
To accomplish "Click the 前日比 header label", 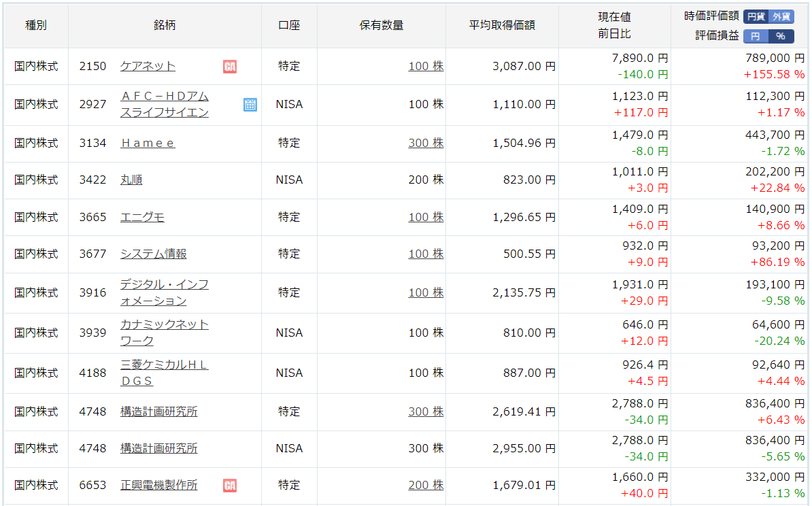I will 614,33.
